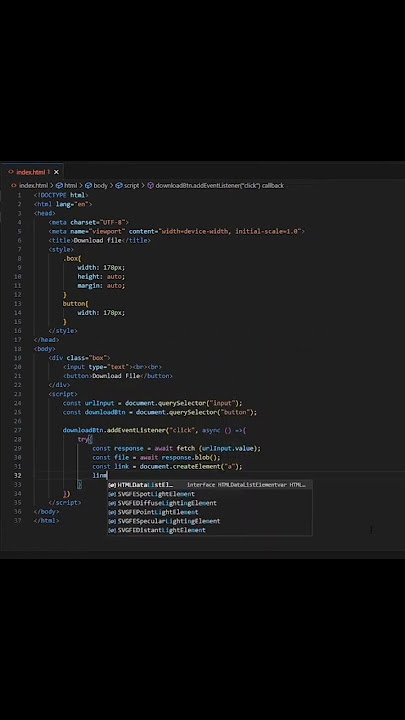405x720 pixels.
Task: Click 'height: auto;' on line 10
Action: point(101,276)
